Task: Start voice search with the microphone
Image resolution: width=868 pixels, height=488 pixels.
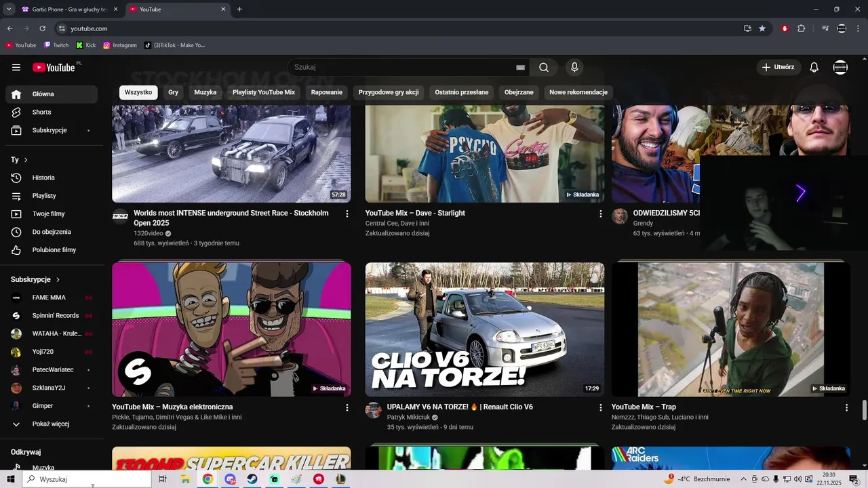Action: pyautogui.click(x=574, y=67)
